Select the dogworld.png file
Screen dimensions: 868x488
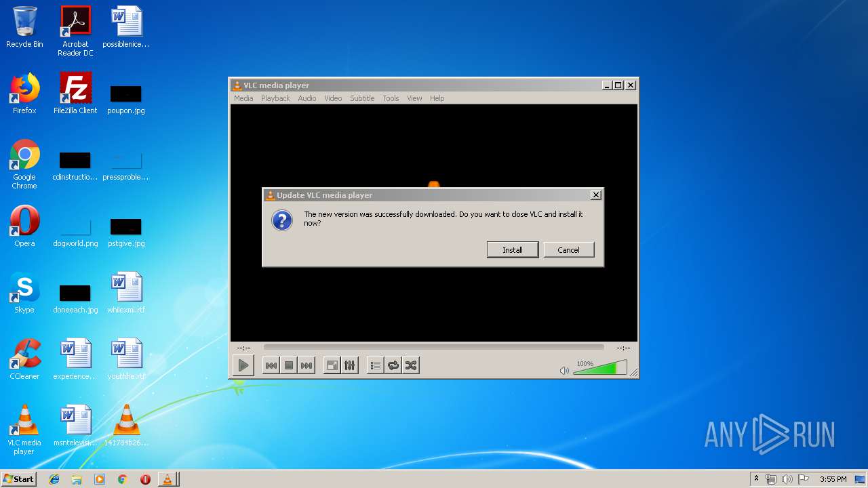[x=75, y=232]
